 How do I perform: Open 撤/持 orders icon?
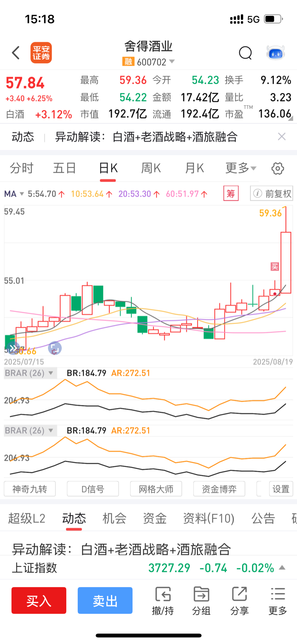point(163,601)
